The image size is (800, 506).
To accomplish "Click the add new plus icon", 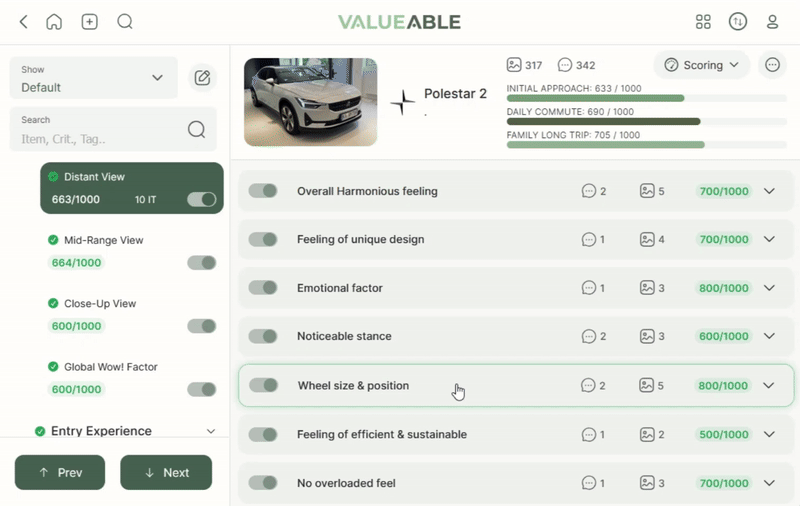I will [90, 22].
